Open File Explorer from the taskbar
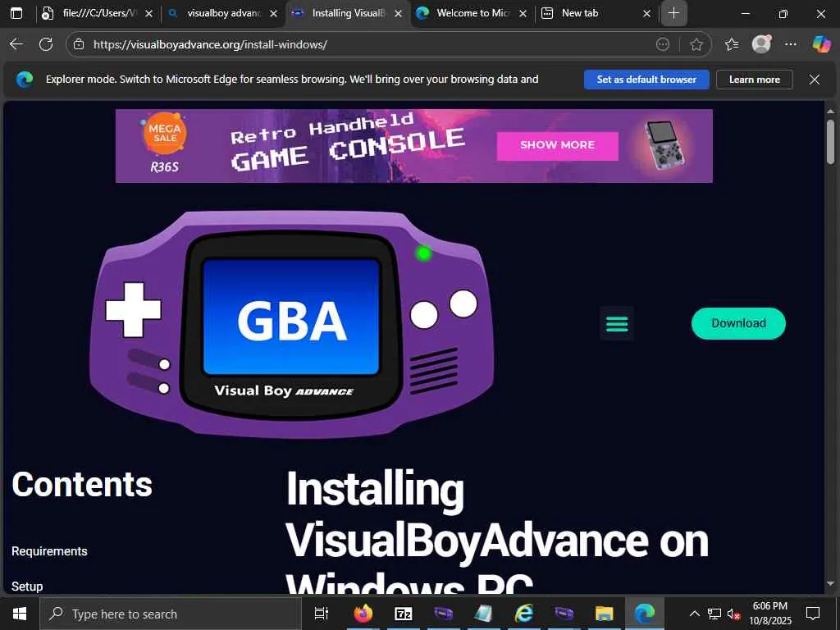The width and height of the screenshot is (840, 630). (605, 614)
